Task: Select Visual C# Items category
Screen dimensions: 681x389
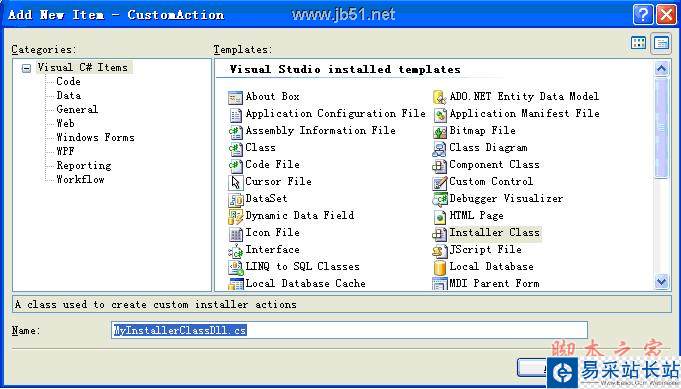Action: [83, 67]
